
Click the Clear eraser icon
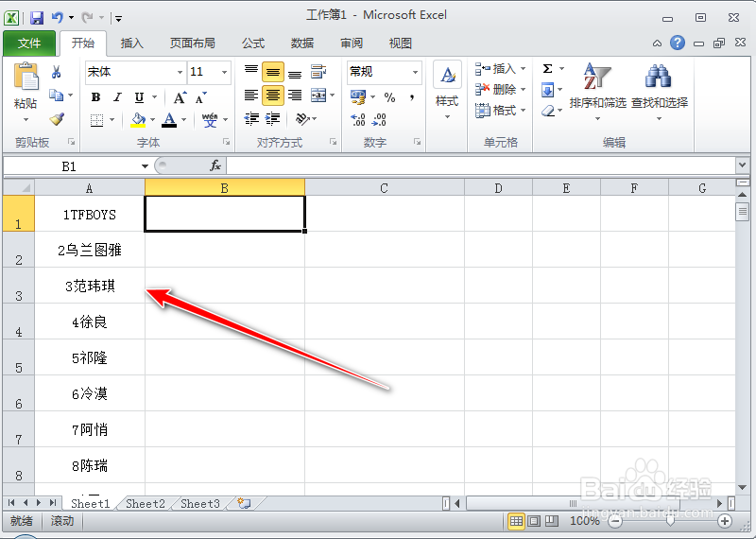click(548, 111)
